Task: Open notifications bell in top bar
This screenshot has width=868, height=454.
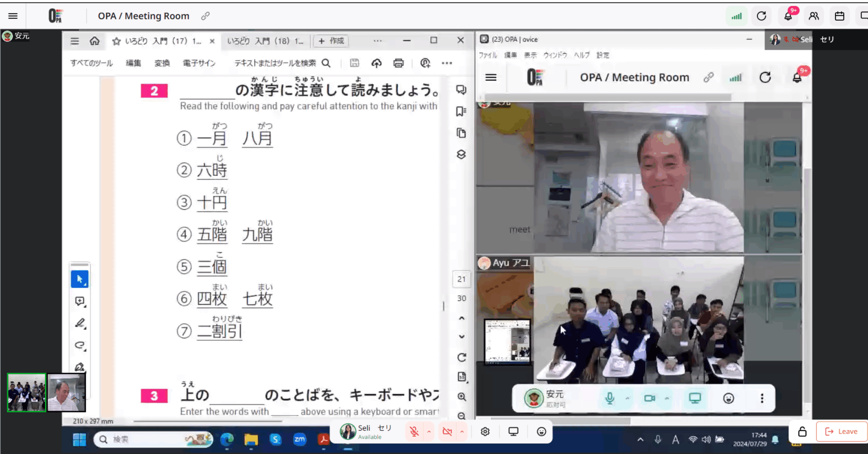Action: click(x=788, y=16)
